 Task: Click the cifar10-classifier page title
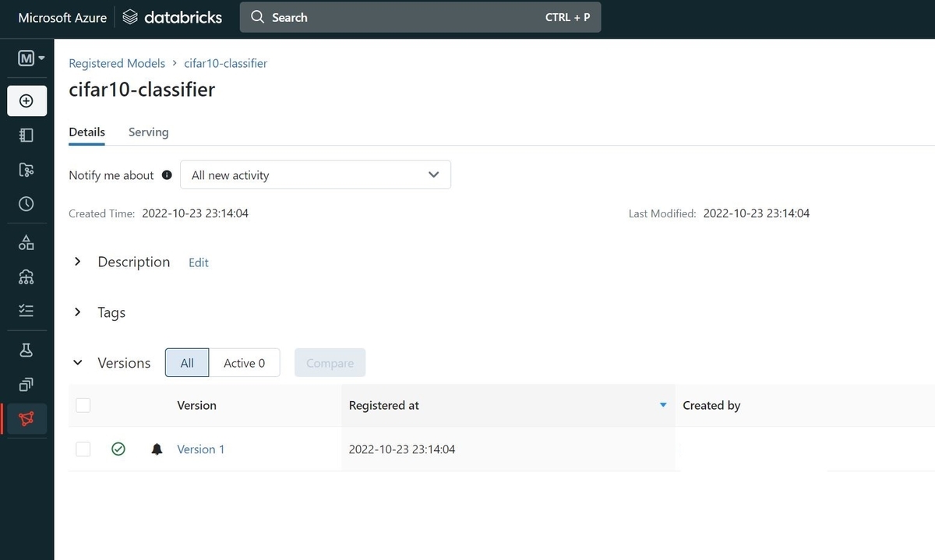pos(142,90)
